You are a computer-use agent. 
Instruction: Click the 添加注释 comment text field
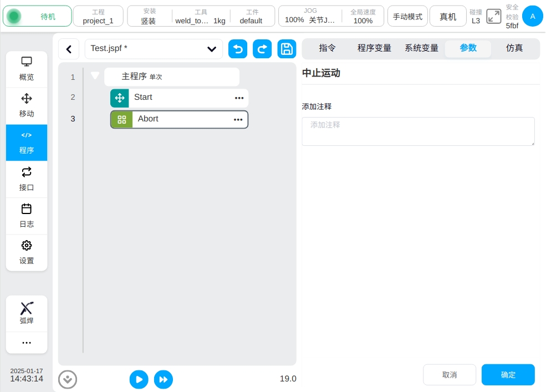[418, 131]
